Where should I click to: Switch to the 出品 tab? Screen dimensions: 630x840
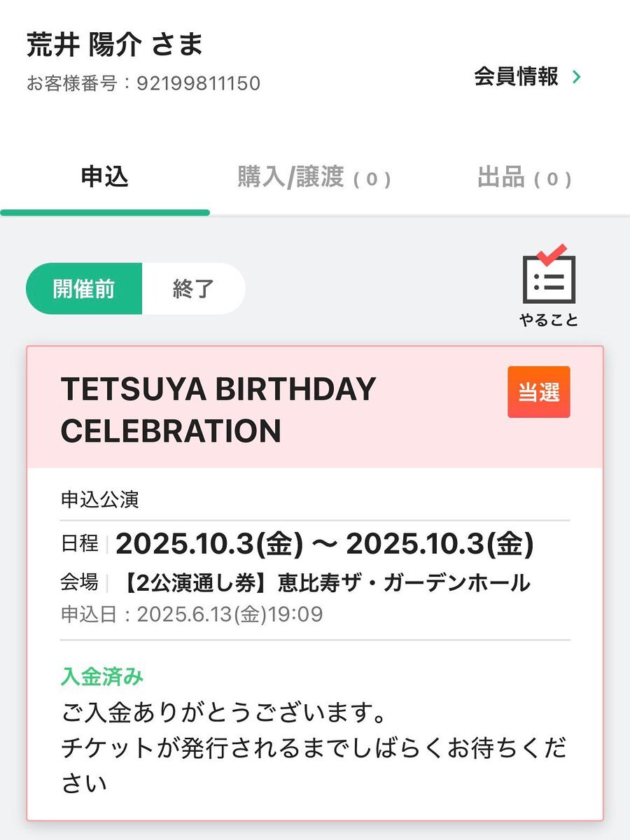click(525, 178)
